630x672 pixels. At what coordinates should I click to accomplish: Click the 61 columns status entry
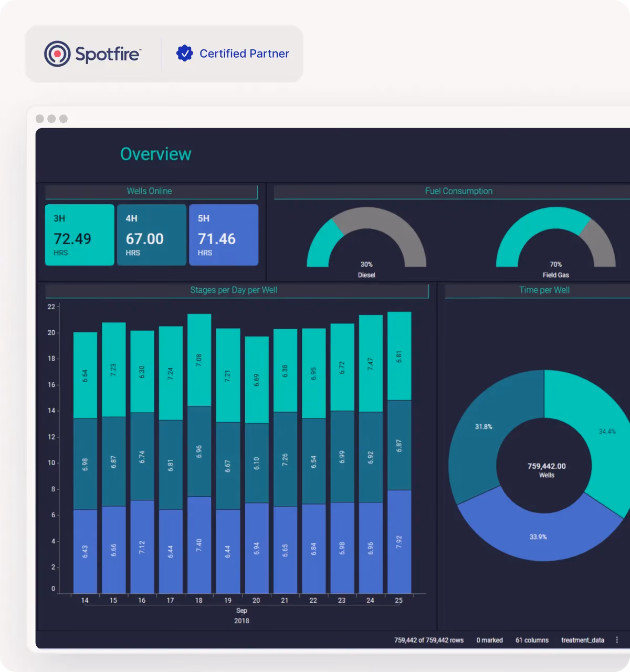pos(532,640)
